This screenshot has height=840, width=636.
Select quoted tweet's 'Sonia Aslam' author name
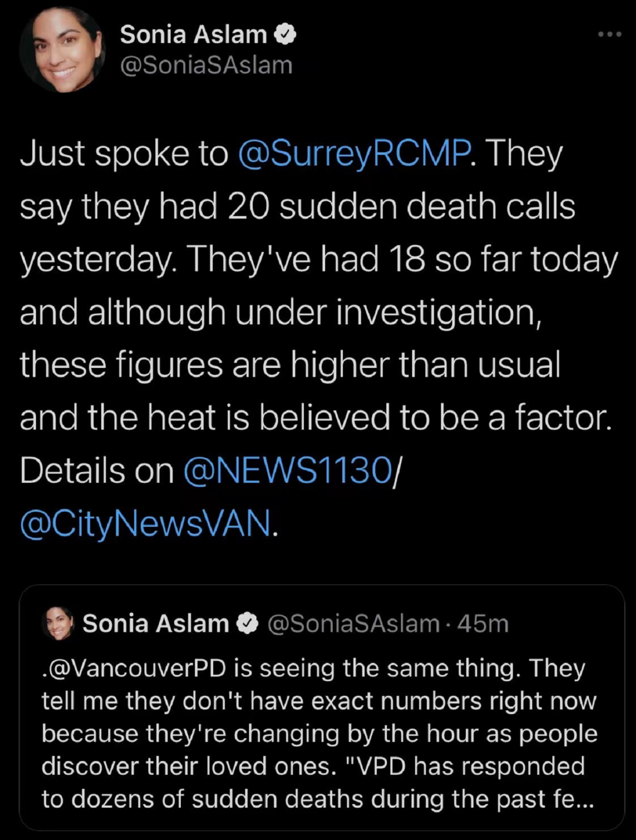coord(155,624)
